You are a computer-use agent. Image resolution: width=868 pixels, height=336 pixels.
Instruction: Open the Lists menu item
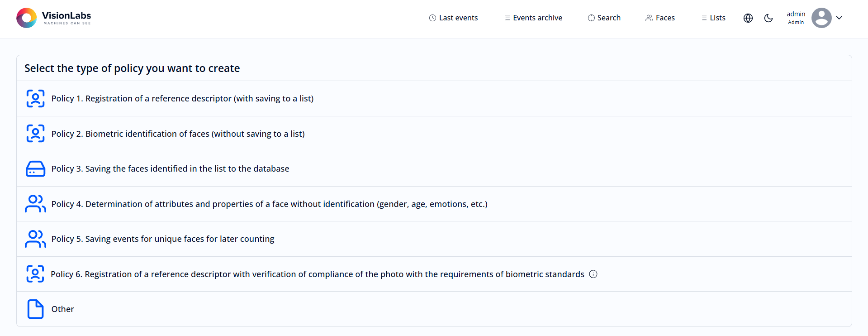pyautogui.click(x=713, y=18)
